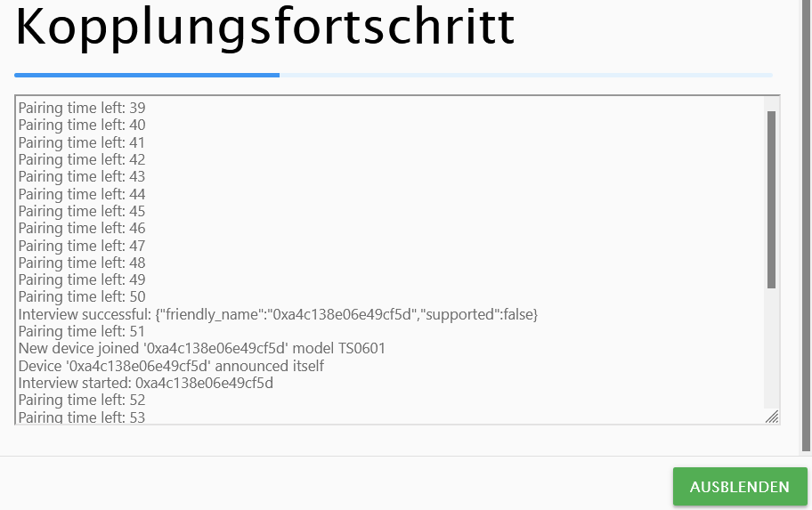Click the 'announced itself' device log line

[x=171, y=366]
